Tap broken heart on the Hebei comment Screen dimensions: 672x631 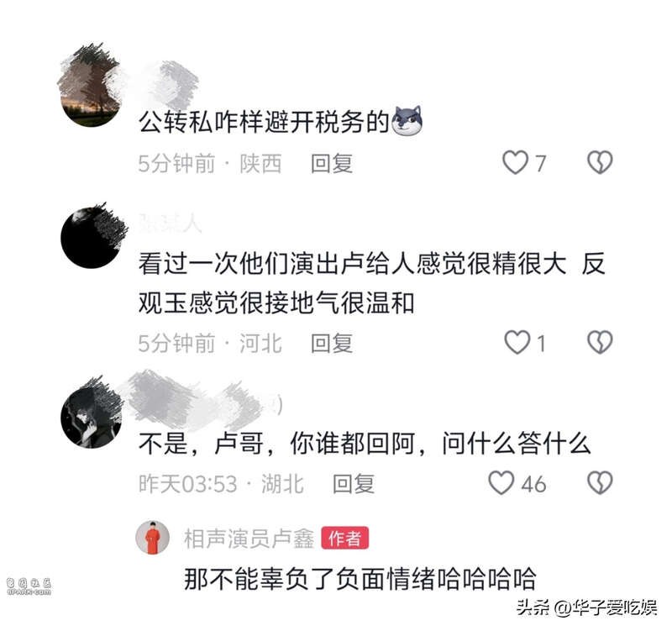[x=600, y=342]
